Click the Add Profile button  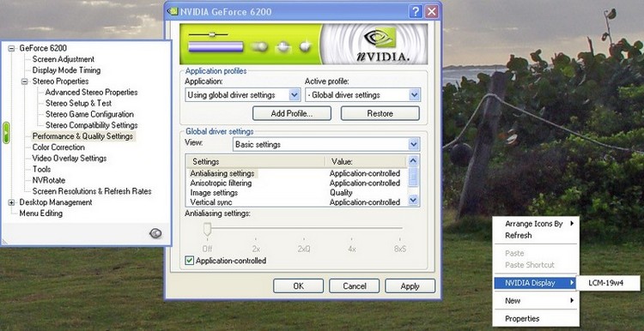click(292, 113)
